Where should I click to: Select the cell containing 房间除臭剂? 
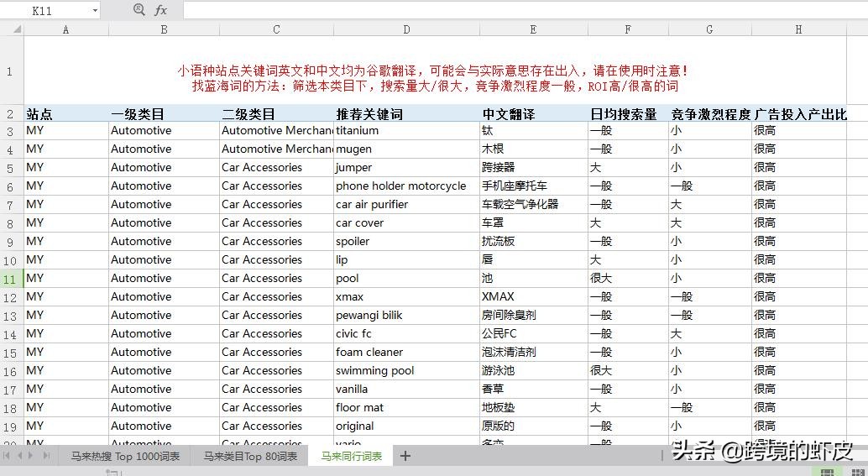pos(533,315)
